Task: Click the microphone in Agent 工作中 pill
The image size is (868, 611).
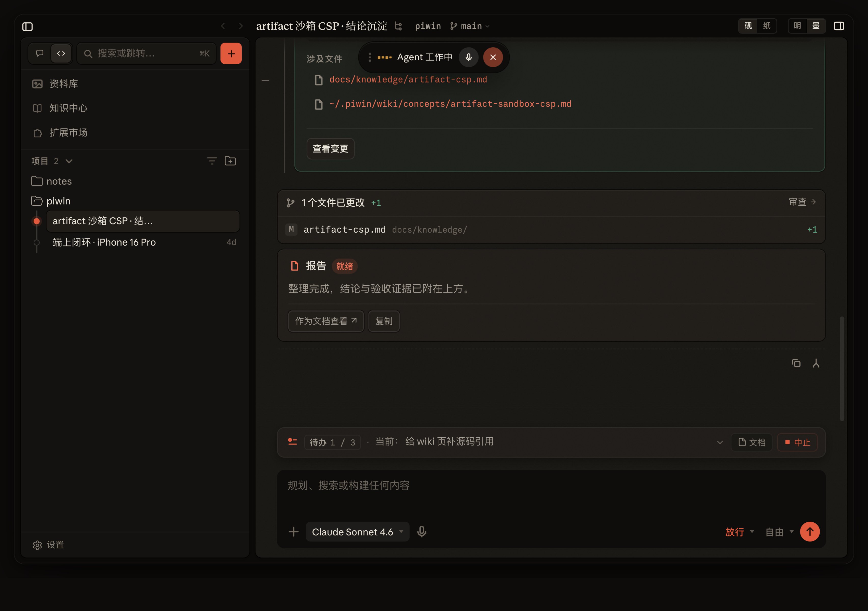Action: tap(468, 58)
